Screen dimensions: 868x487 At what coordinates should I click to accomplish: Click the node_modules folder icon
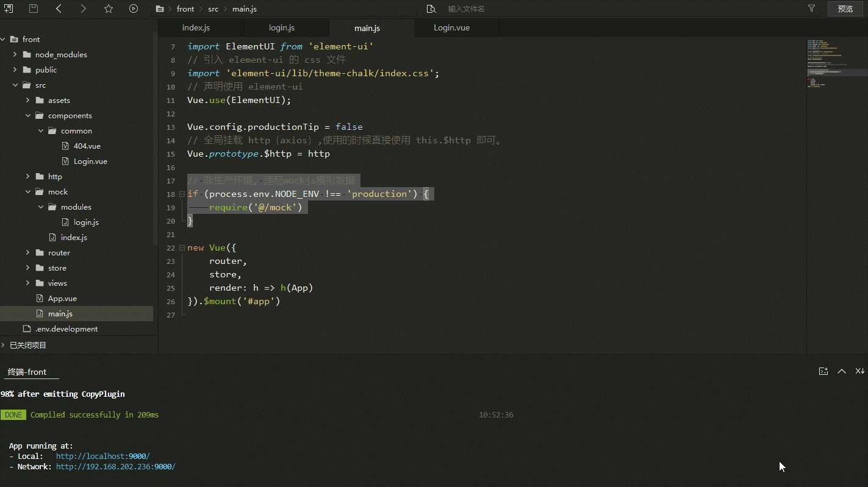27,54
